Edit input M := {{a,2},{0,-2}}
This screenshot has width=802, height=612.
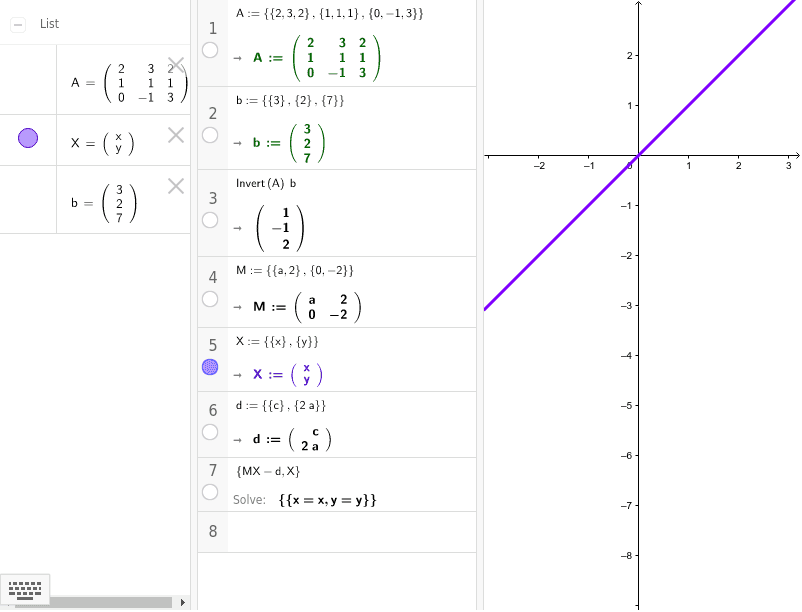pos(295,270)
